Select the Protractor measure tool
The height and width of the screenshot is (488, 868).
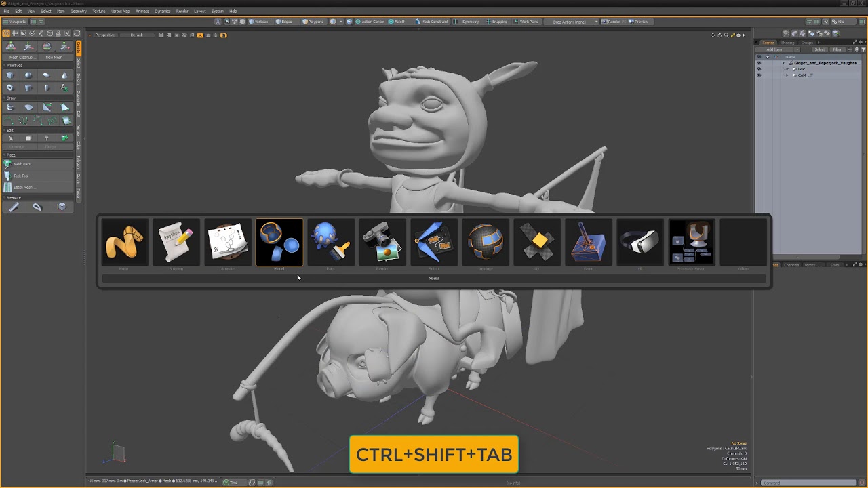(x=37, y=207)
